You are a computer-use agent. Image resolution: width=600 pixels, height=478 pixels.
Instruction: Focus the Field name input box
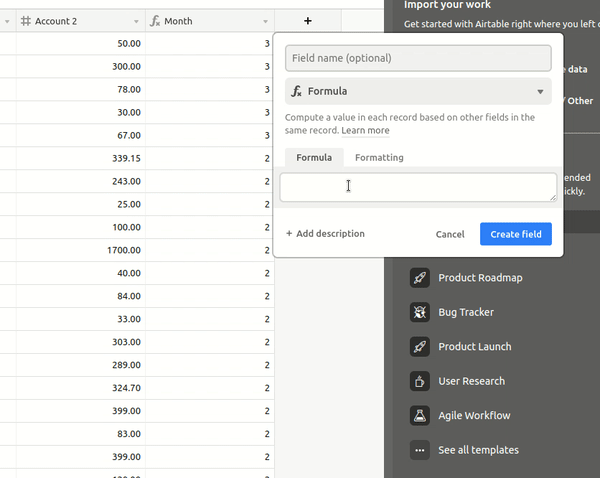[x=418, y=58]
